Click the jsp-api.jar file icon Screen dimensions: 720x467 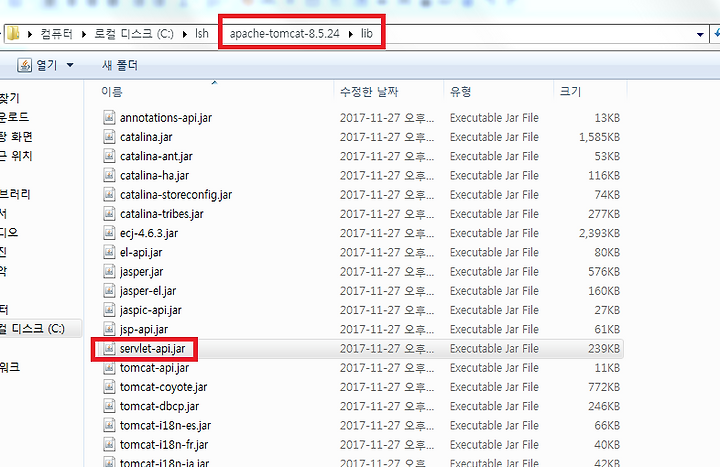point(109,330)
